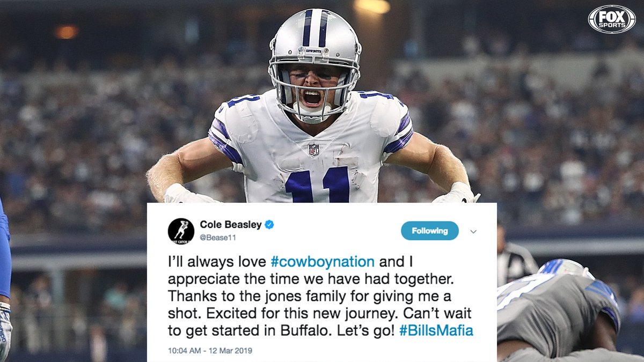644x362 pixels.
Task: Visit the @Bease11 handle
Action: (x=218, y=237)
